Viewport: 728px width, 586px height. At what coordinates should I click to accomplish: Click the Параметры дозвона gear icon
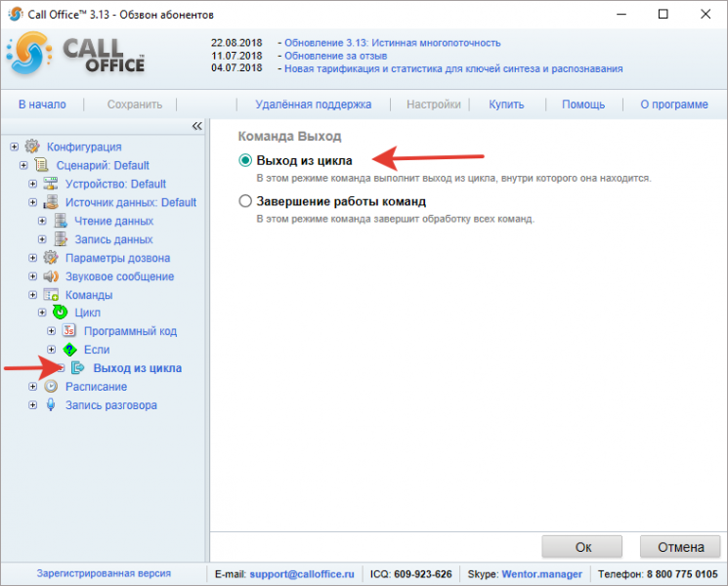pyautogui.click(x=51, y=258)
